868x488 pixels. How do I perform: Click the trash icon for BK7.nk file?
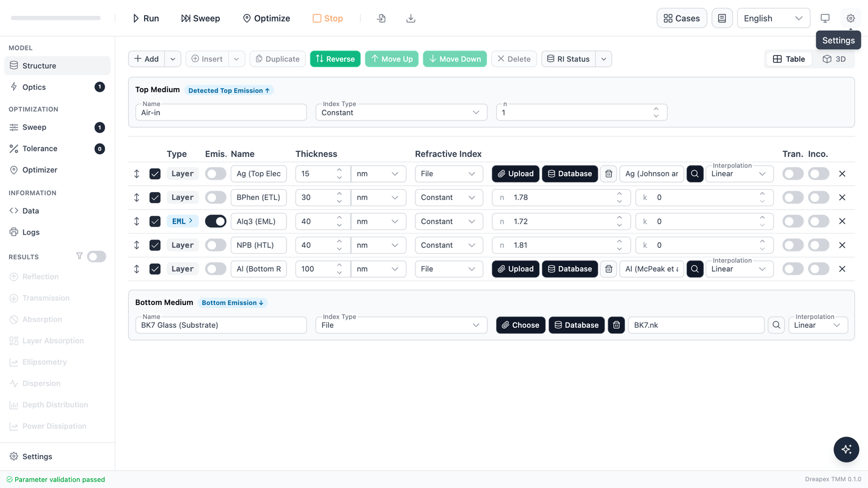[x=616, y=325]
